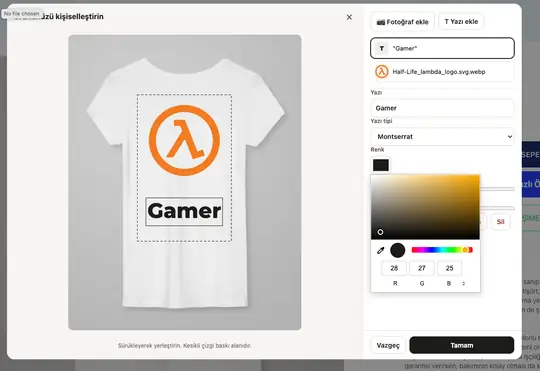540x371 pixels.
Task: Click the black Renk color swatch
Action: pos(381,165)
